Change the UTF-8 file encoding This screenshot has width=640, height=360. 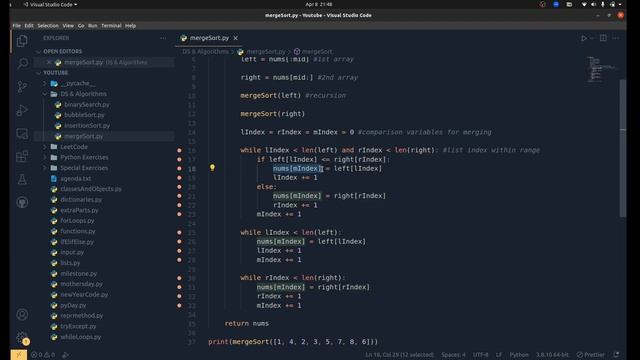point(480,355)
